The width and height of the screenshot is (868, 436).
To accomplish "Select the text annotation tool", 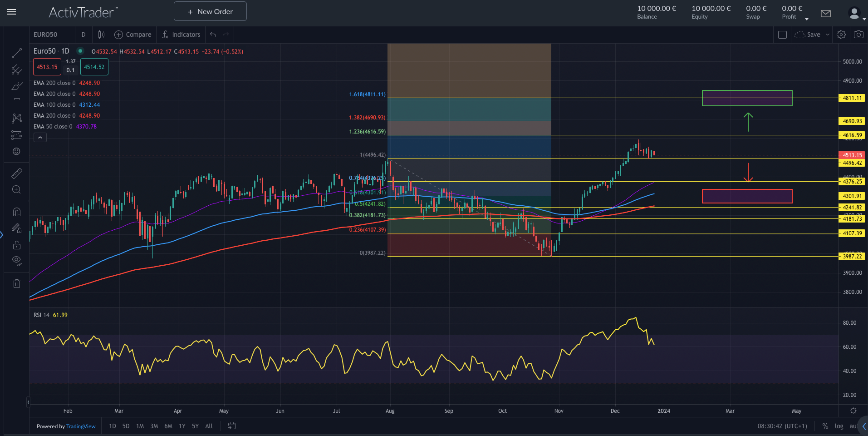I will pyautogui.click(x=17, y=102).
